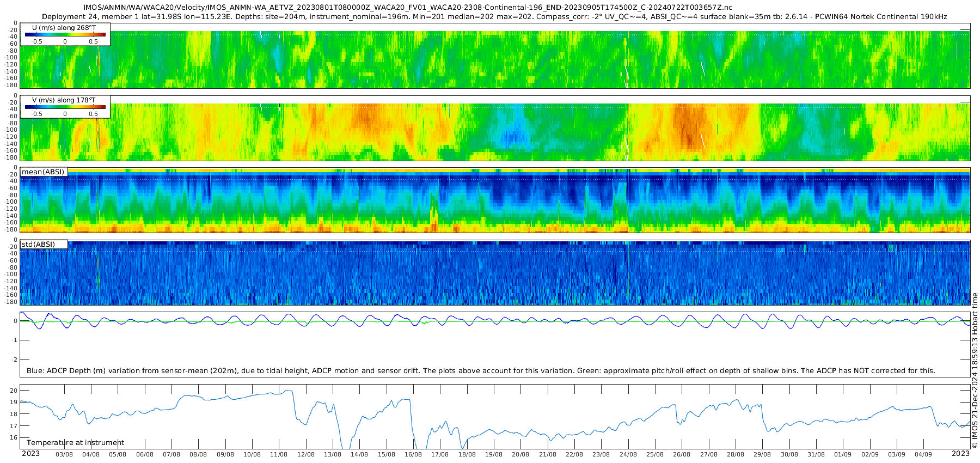980x463 pixels.
Task: Click the 11/08 date tick label
Action: point(279,455)
